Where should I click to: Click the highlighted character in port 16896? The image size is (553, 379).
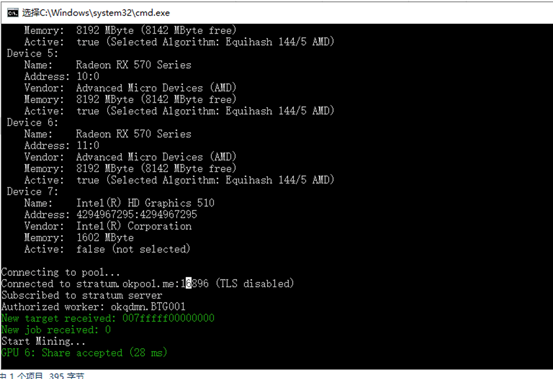pos(189,283)
